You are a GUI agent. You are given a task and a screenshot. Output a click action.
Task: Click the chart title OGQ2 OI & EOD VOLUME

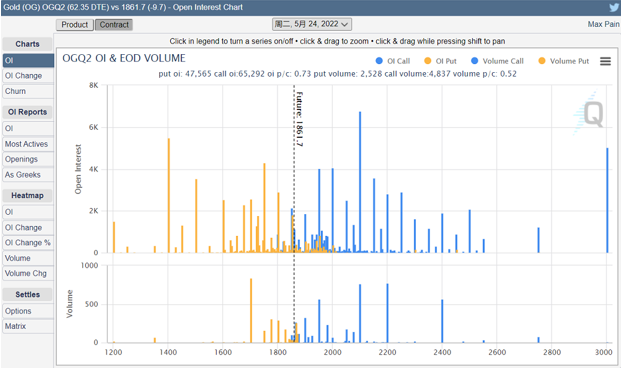point(124,58)
